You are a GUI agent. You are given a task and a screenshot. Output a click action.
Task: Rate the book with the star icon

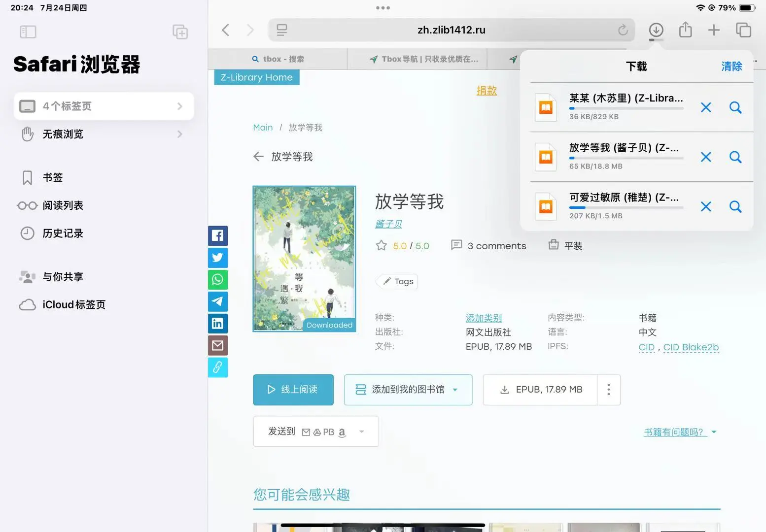coord(381,245)
